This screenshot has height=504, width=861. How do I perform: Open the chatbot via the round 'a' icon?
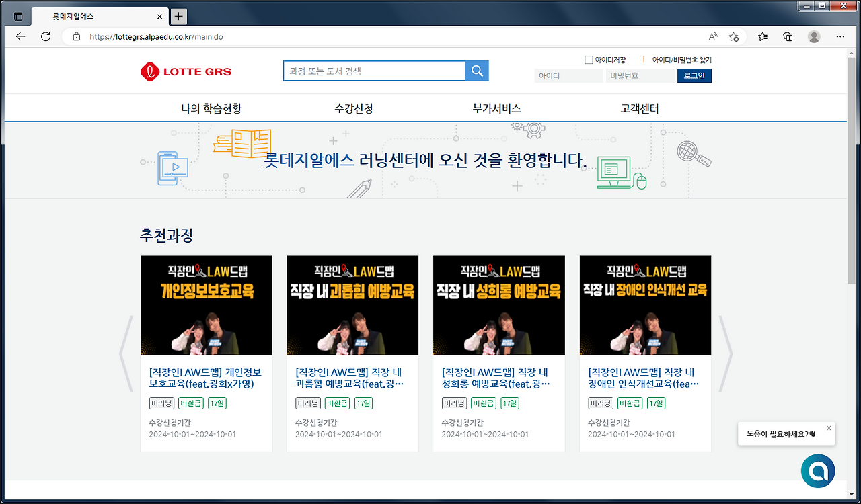pyautogui.click(x=818, y=470)
